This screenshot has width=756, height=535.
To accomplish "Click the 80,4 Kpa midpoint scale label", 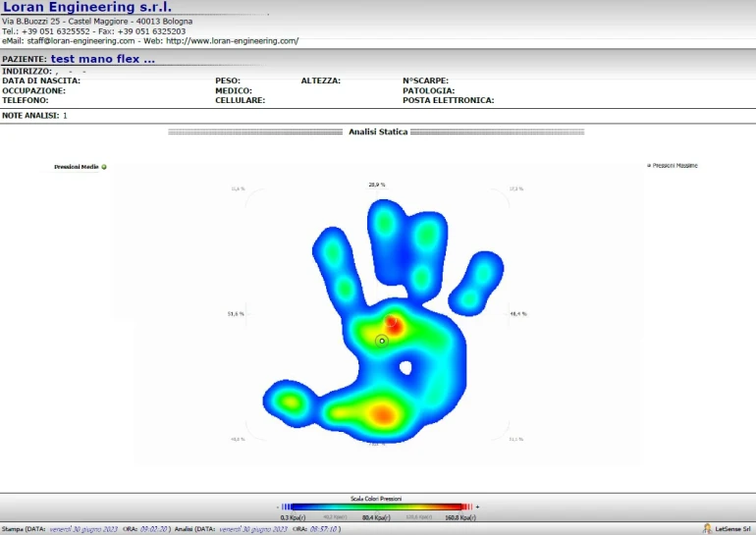I will 373,517.
